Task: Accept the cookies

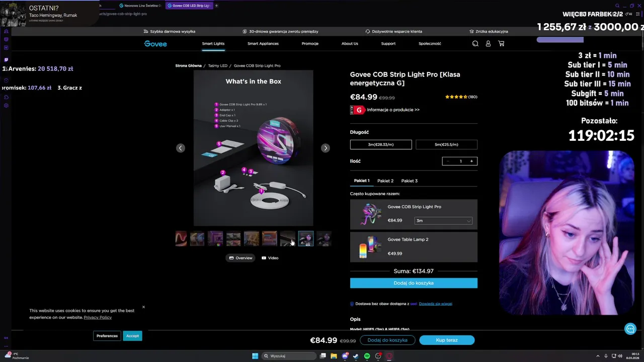Action: (132, 336)
